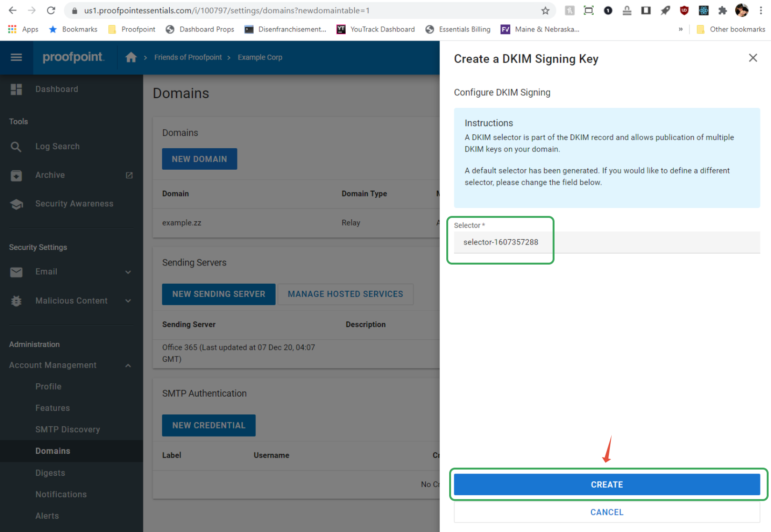Image resolution: width=771 pixels, height=532 pixels.
Task: Click the browser reload icon
Action: 51,10
